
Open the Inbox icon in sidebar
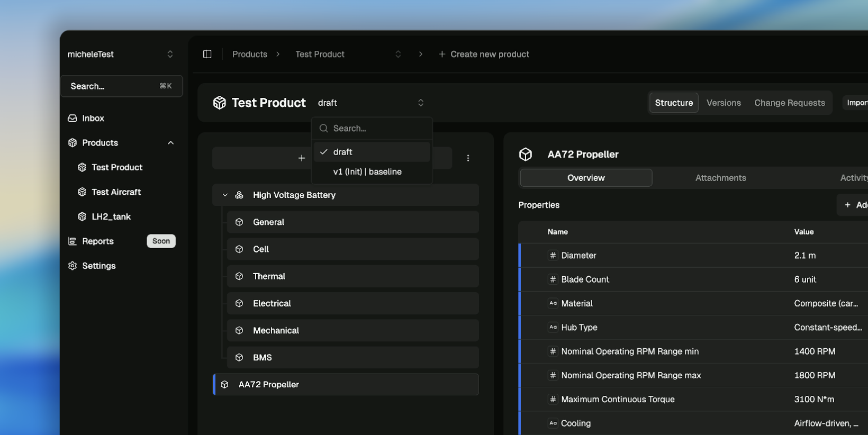pos(73,118)
